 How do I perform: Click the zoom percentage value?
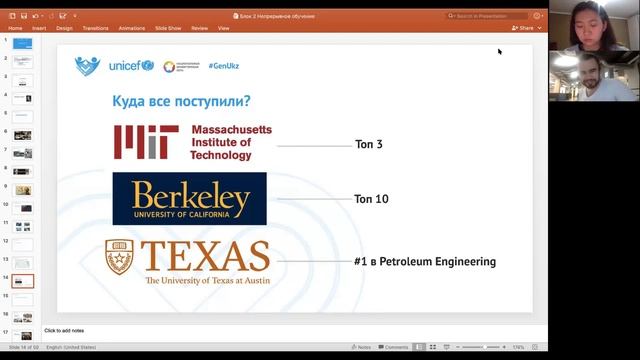(x=518, y=347)
